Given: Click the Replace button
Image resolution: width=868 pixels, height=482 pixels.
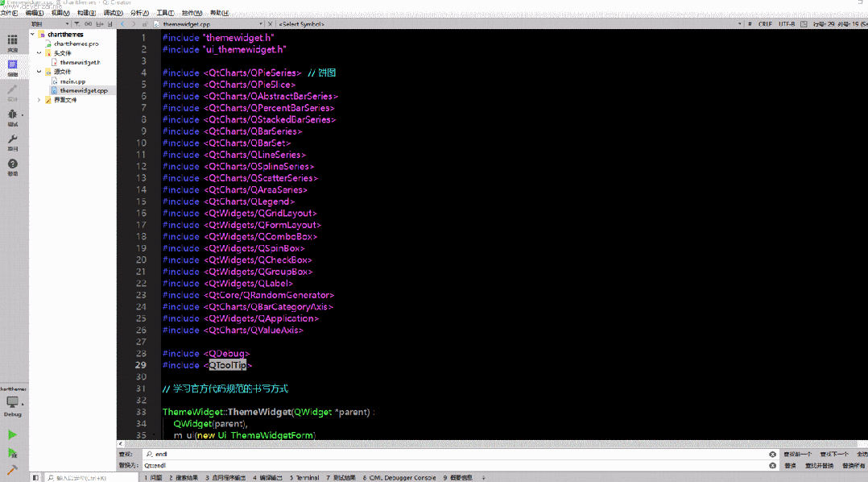Looking at the screenshot, I should click(x=790, y=466).
